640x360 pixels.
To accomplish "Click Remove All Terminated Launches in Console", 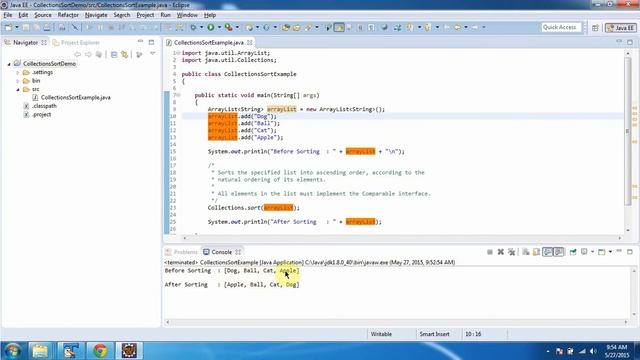I will (x=511, y=252).
